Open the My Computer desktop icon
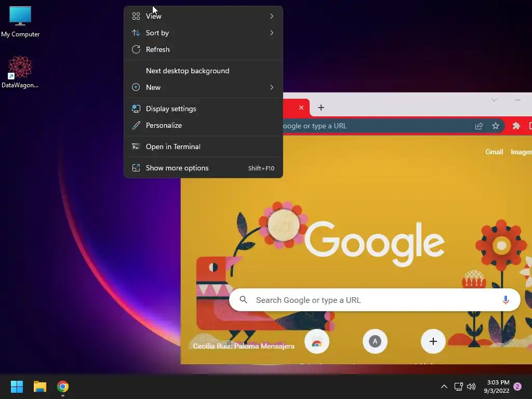Viewport: 532px width, 399px height. coord(20,22)
